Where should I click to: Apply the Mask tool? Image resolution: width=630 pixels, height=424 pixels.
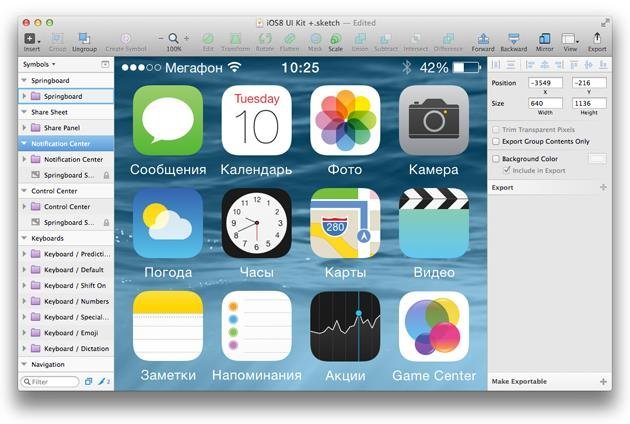(x=315, y=42)
